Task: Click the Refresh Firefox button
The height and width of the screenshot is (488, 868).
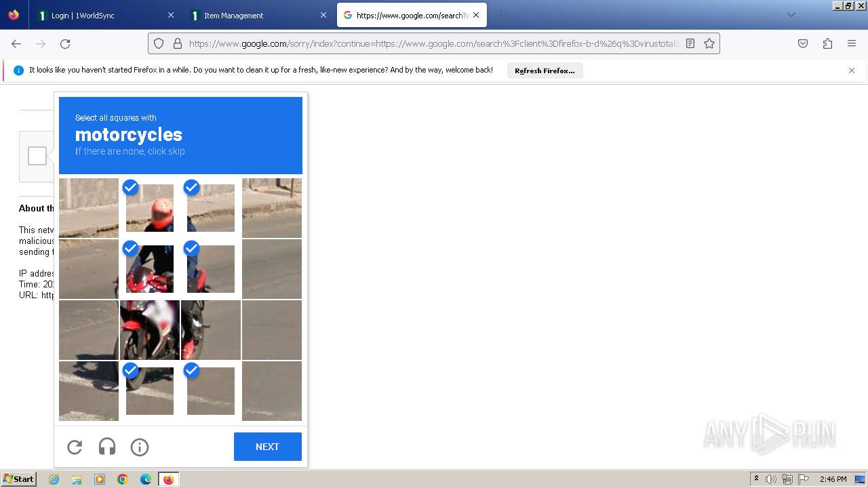Action: [x=545, y=70]
